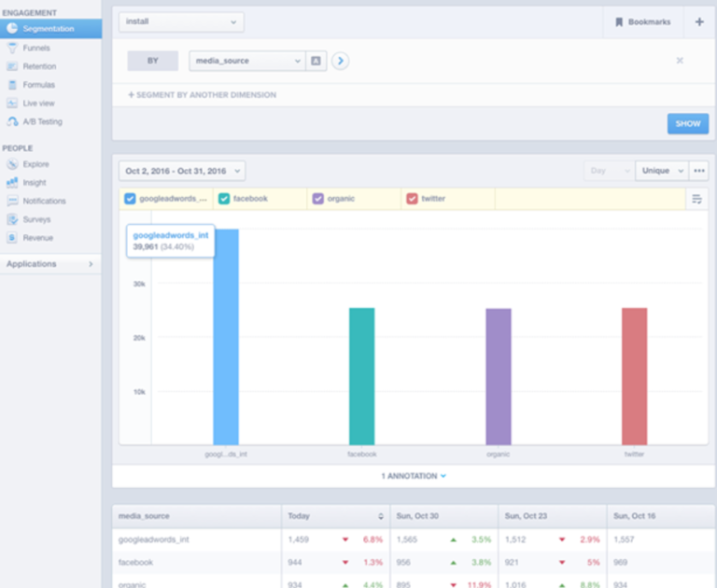Click the 1,459 Today value
Screen dimensions: 717x588
point(298,539)
